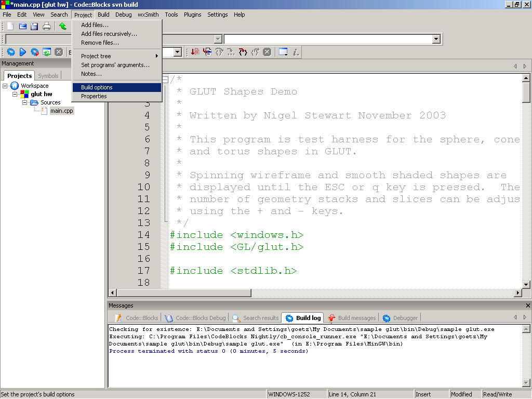This screenshot has height=399, width=532.
Task: Switch to the Build messages tab
Action: pos(352,318)
